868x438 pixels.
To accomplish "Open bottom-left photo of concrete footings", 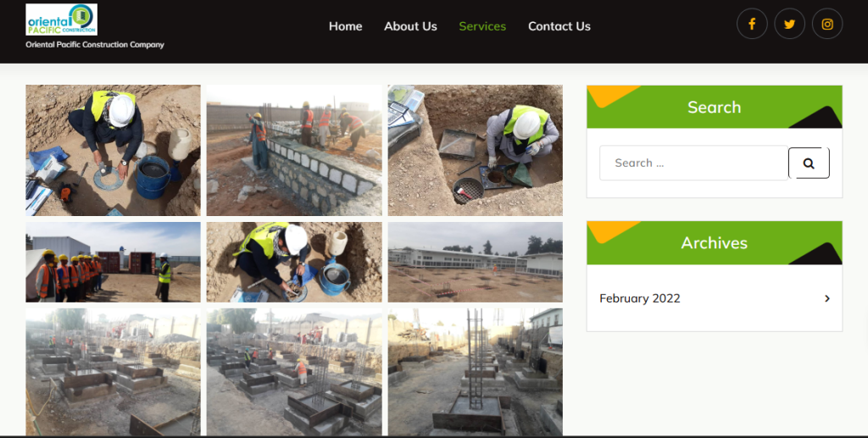I will [x=113, y=371].
